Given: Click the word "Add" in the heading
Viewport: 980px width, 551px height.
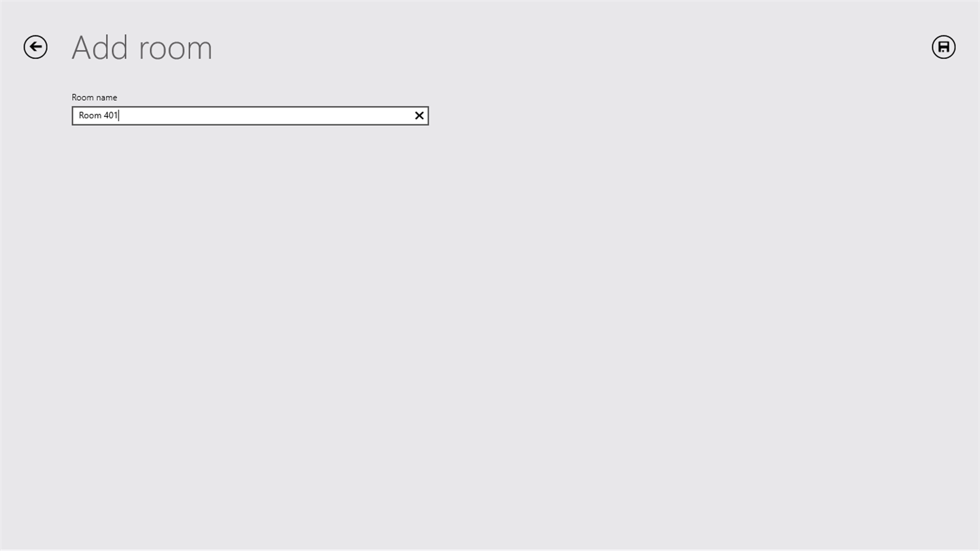Looking at the screenshot, I should [100, 48].
